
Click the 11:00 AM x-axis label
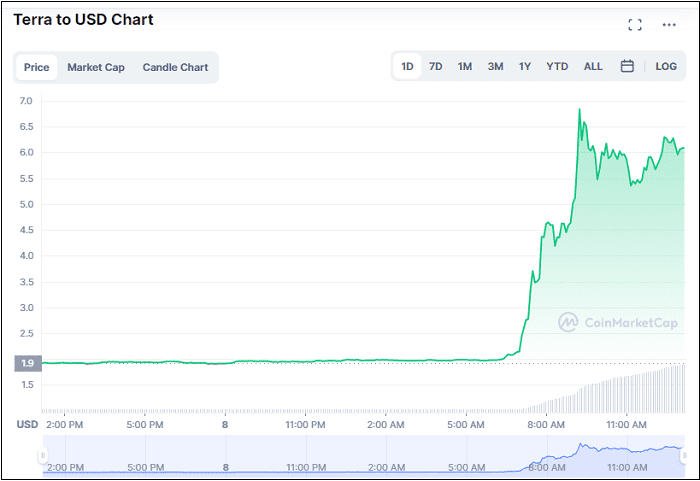(626, 425)
